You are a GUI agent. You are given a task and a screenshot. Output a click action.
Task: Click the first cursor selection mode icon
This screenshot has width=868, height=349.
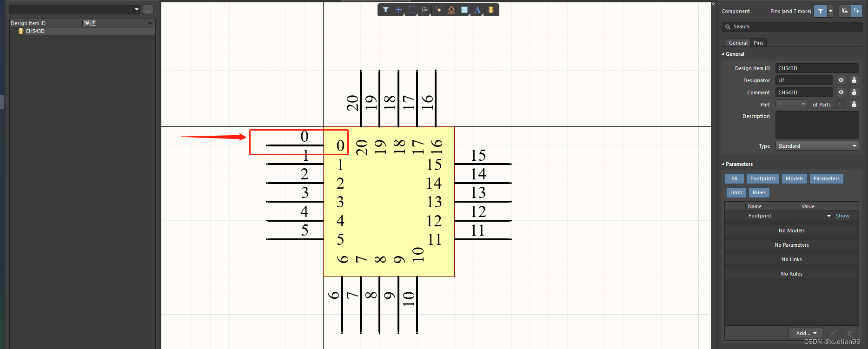tap(845, 11)
